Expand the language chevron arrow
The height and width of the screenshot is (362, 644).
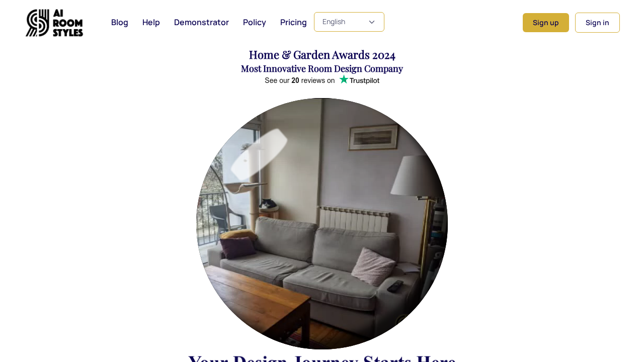click(372, 22)
